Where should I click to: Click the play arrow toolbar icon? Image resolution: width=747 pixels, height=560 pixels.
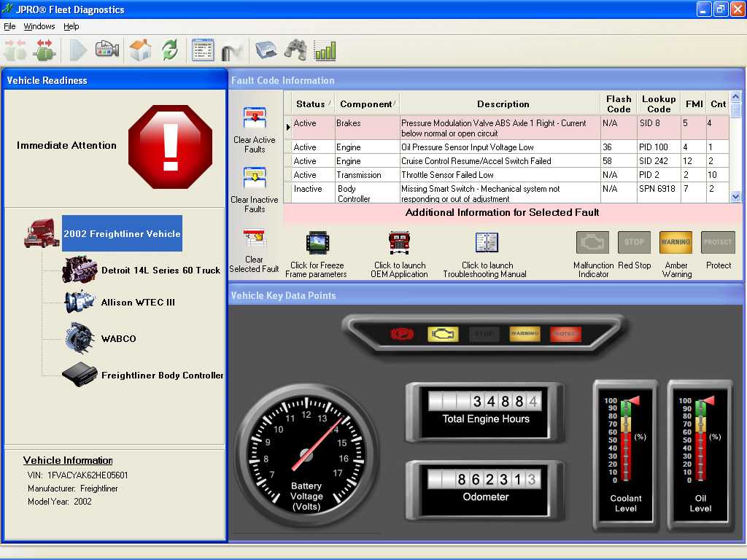pyautogui.click(x=78, y=50)
